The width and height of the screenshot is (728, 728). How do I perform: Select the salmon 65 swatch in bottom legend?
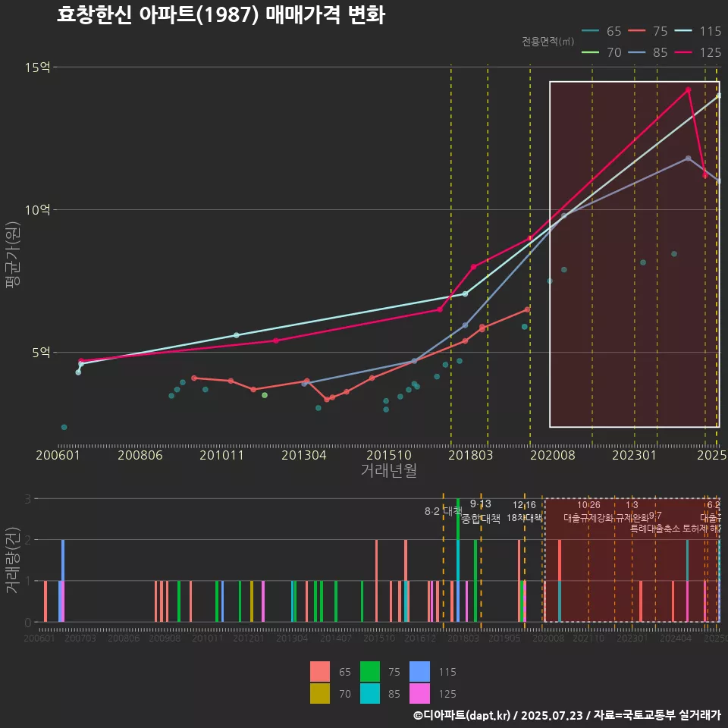click(x=320, y=671)
